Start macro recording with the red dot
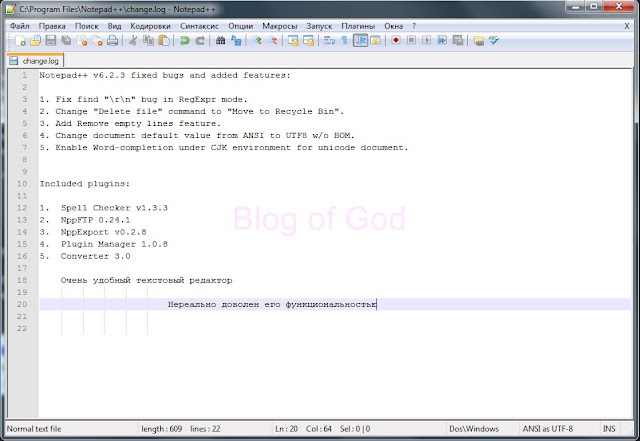The width and height of the screenshot is (640, 441). (x=396, y=40)
